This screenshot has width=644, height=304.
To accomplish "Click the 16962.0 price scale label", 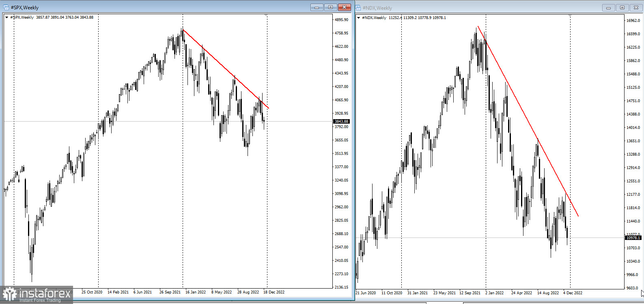I will pyautogui.click(x=633, y=21).
